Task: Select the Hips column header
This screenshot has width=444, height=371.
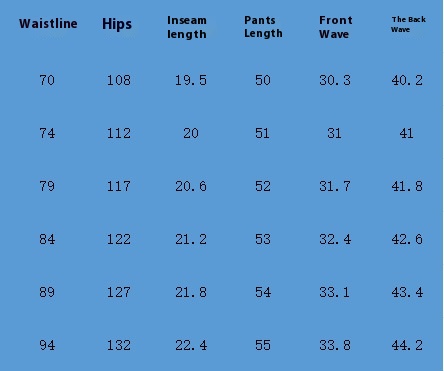Action: click(x=117, y=24)
